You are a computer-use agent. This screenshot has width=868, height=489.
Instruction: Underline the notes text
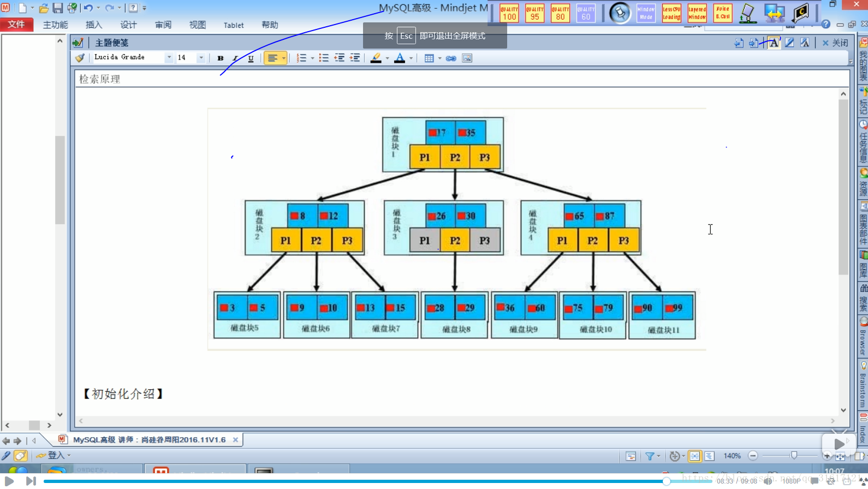tap(251, 58)
